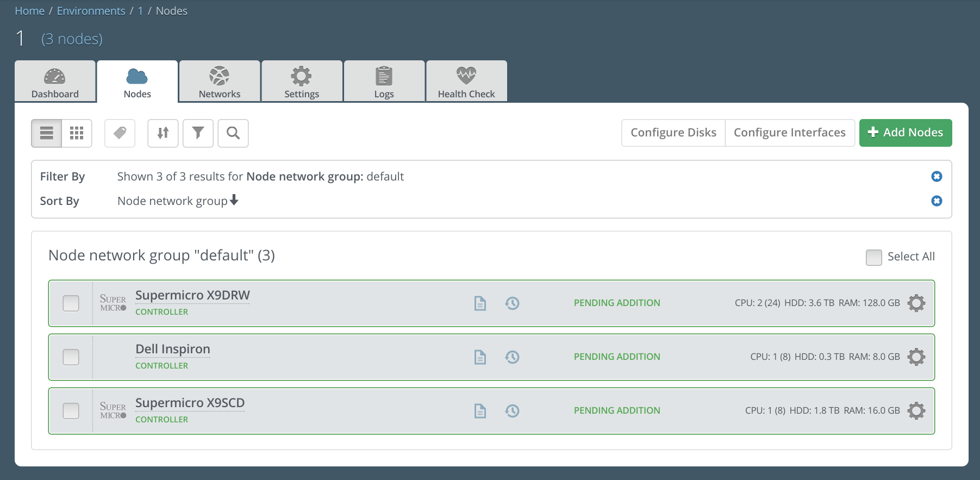Open the node search magnifier
This screenshot has height=480, width=980.
click(x=233, y=133)
